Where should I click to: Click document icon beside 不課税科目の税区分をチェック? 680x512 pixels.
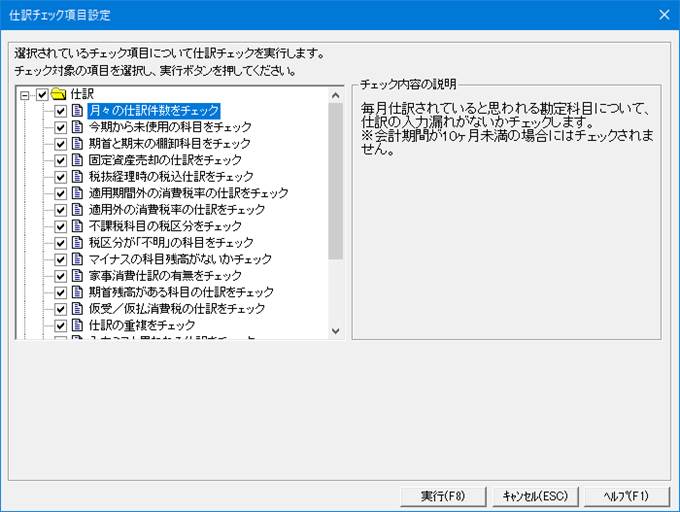tap(77, 226)
